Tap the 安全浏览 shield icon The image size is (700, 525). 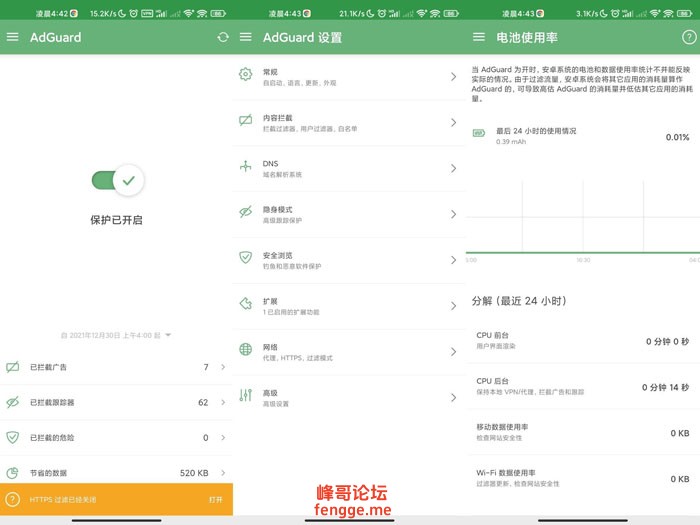246,258
